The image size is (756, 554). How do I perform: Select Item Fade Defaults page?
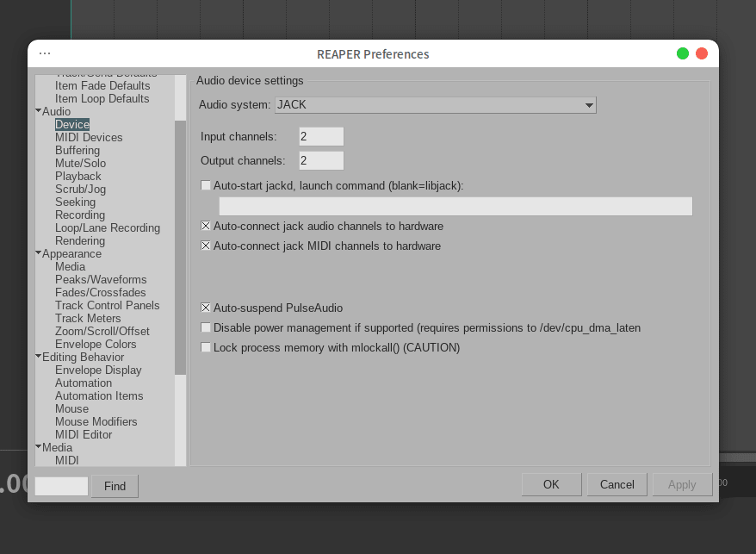coord(102,85)
